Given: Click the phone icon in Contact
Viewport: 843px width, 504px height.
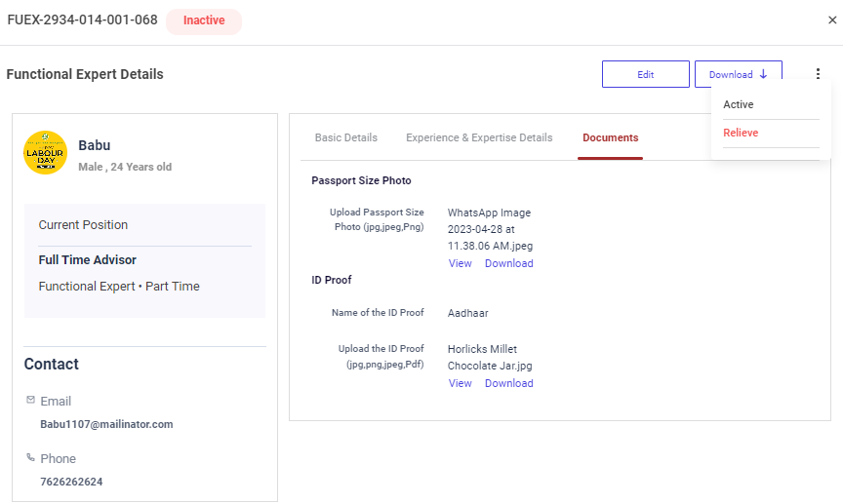Looking at the screenshot, I should [30, 458].
